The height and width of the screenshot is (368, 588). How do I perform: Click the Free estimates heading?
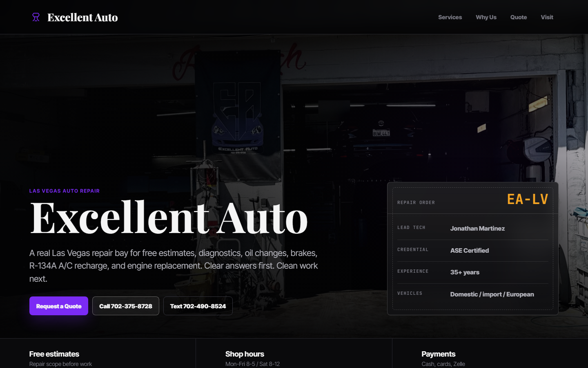[54, 354]
